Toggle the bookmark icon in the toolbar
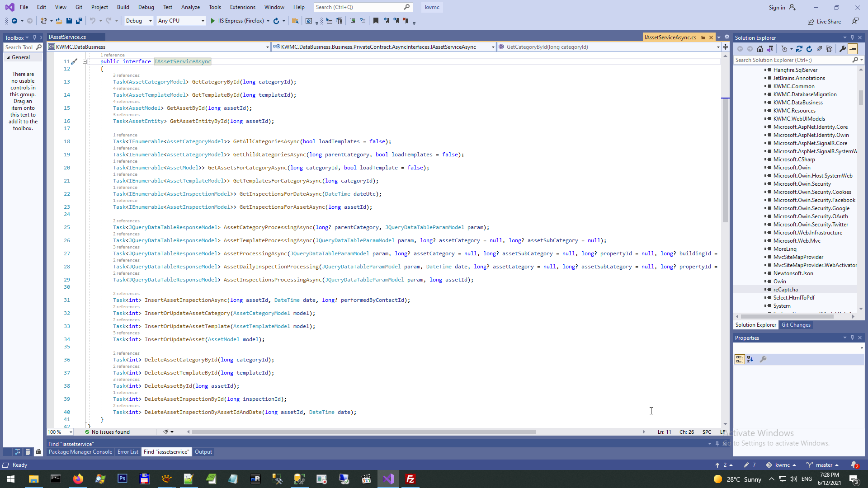 [376, 21]
